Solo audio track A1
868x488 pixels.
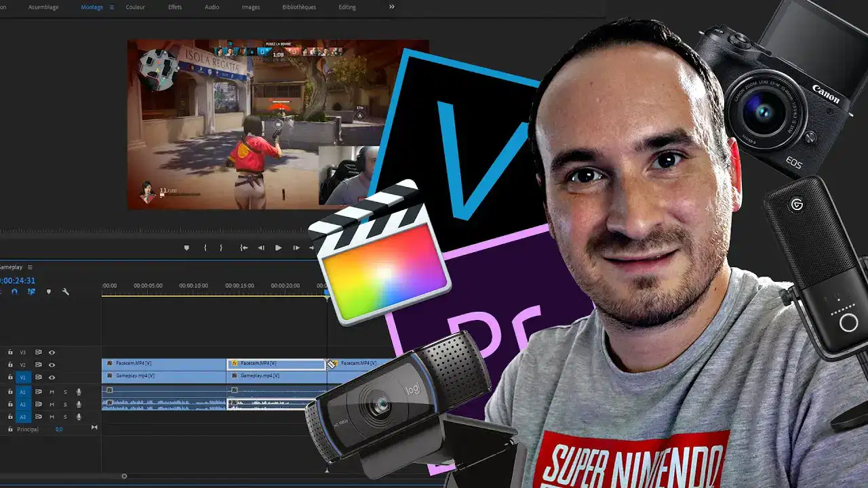coord(65,392)
